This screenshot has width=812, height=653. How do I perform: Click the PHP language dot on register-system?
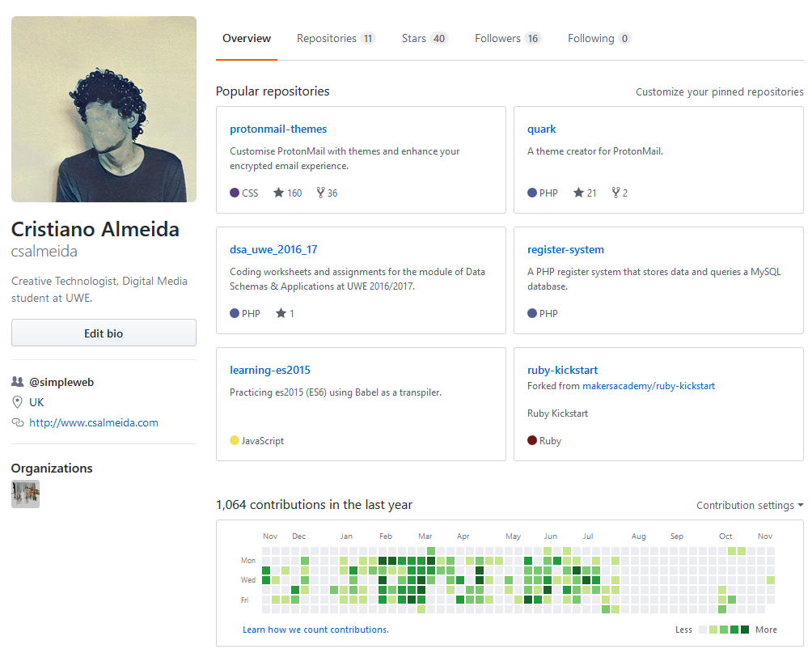531,313
